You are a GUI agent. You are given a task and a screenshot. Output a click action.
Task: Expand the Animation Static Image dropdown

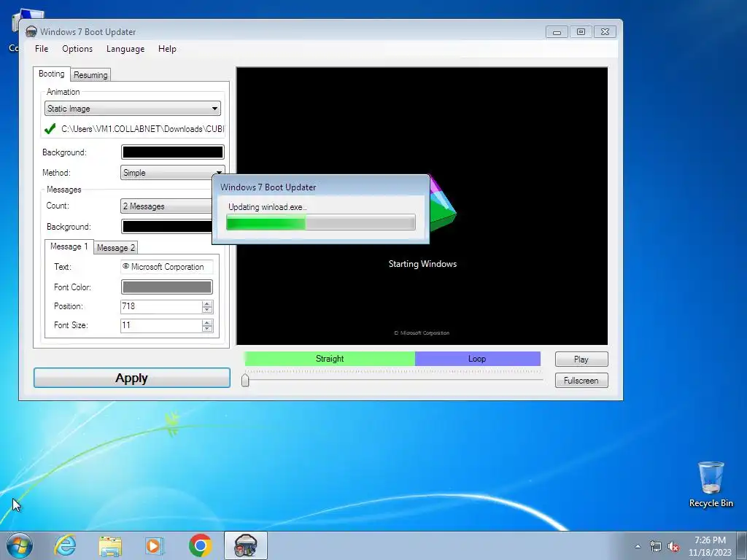click(x=133, y=109)
